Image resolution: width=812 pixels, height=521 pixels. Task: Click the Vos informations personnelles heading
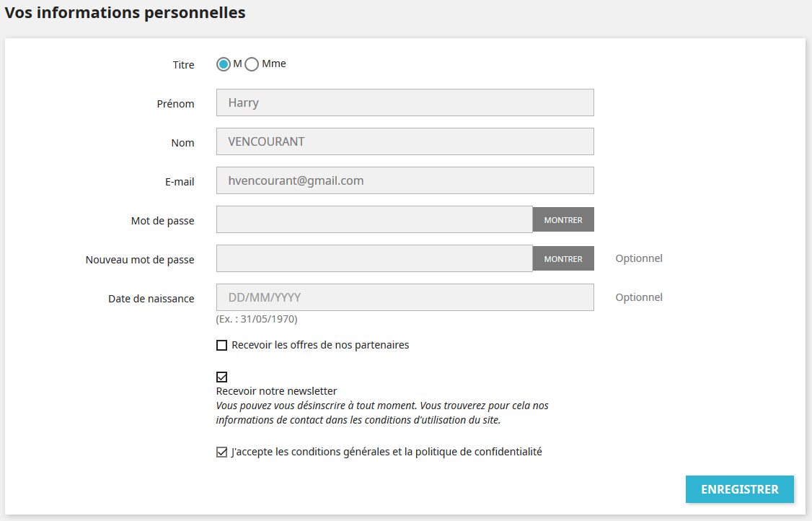[125, 12]
